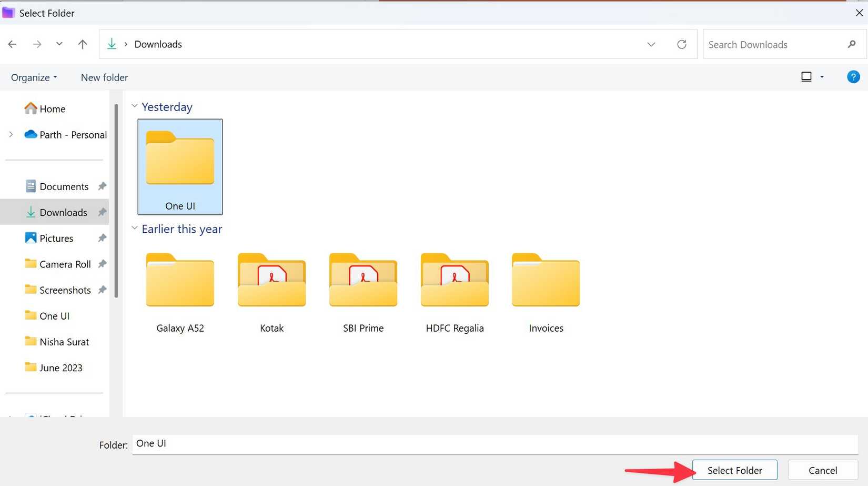The width and height of the screenshot is (868, 486).
Task: Expand the Parth - Personal tree node
Action: point(11,135)
